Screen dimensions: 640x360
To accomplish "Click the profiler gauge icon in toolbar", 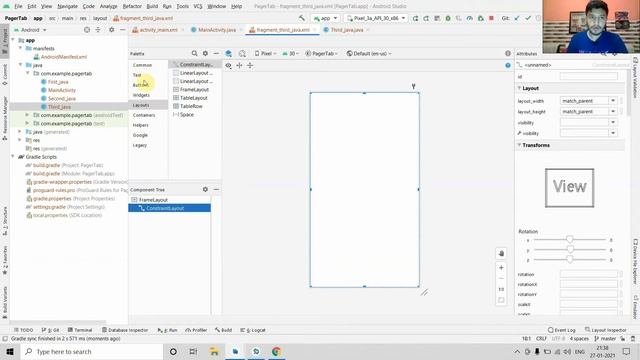I will pos(469,18).
